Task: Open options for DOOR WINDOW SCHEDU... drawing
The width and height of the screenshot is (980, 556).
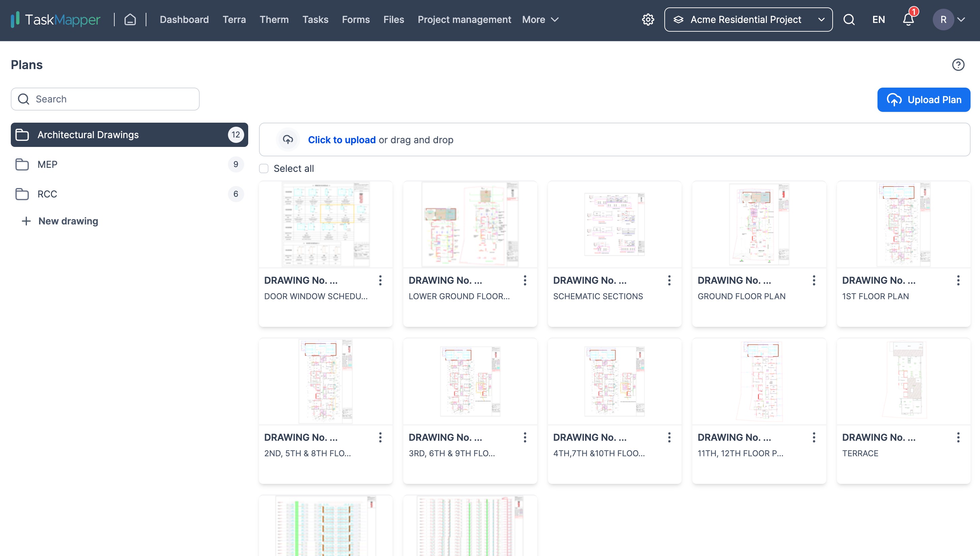Action: coord(380,280)
